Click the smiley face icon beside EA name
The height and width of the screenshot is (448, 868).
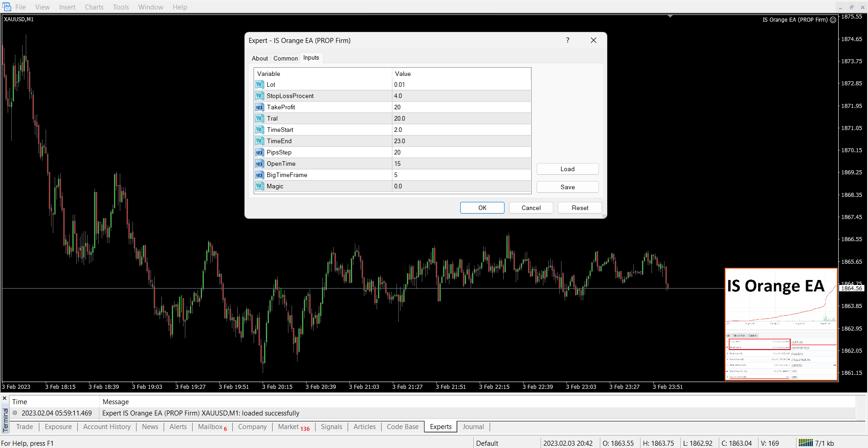coord(833,20)
